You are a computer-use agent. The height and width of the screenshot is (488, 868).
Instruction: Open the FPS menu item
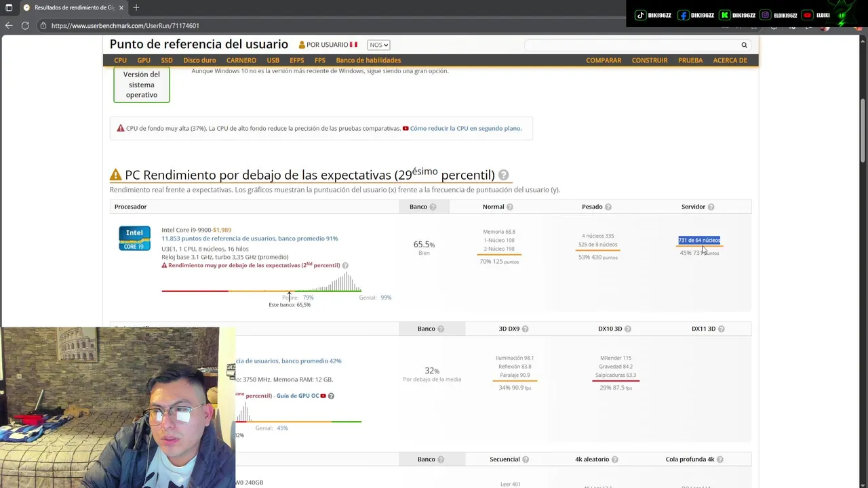point(320,60)
